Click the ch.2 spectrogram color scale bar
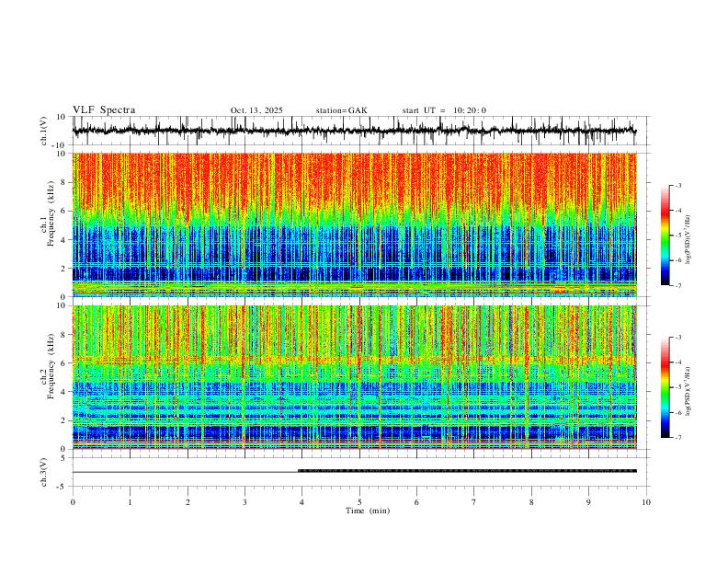This screenshot has width=728, height=563. [665, 387]
